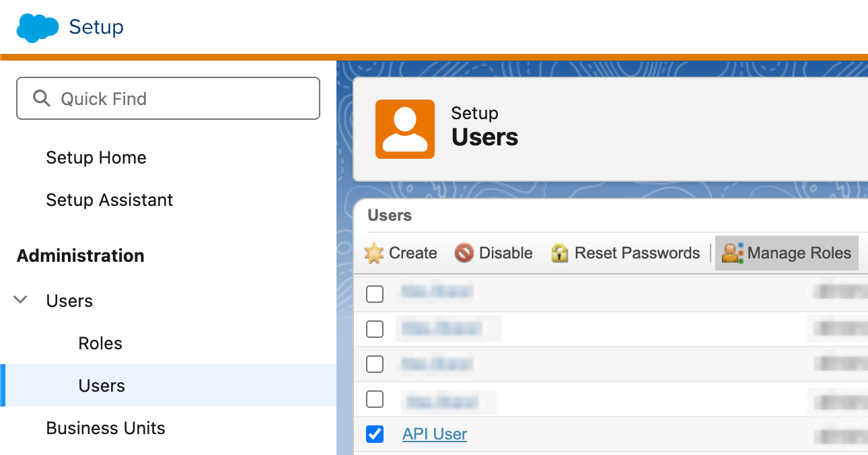Click the Manage Roles people icon
868x455 pixels.
click(732, 253)
